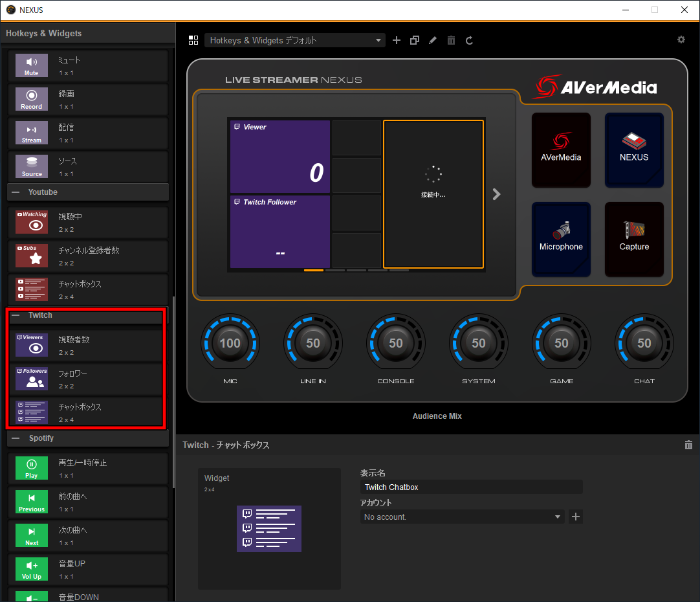This screenshot has height=602, width=700.
Task: Collapse the Spotify section
Action: [x=16, y=438]
